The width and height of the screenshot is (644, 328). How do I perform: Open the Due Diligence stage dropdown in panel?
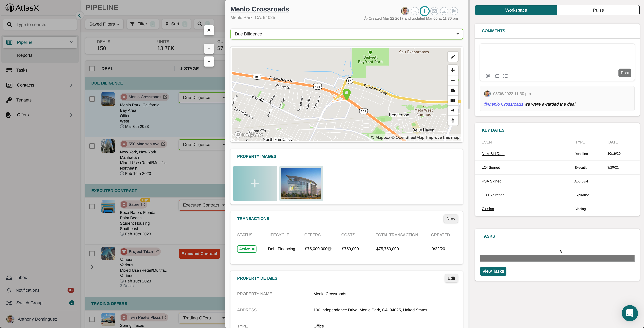click(346, 34)
